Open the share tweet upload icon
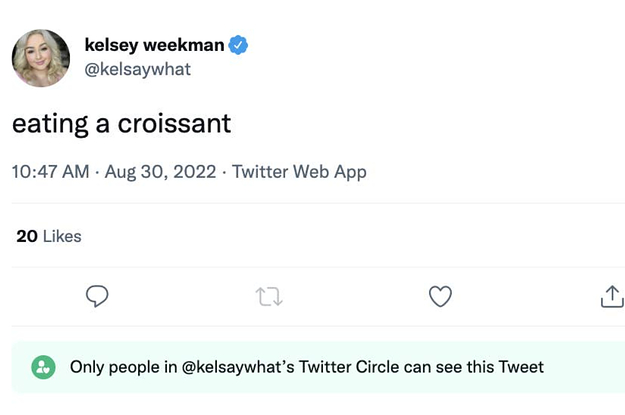The height and width of the screenshot is (415, 625). coord(611,296)
